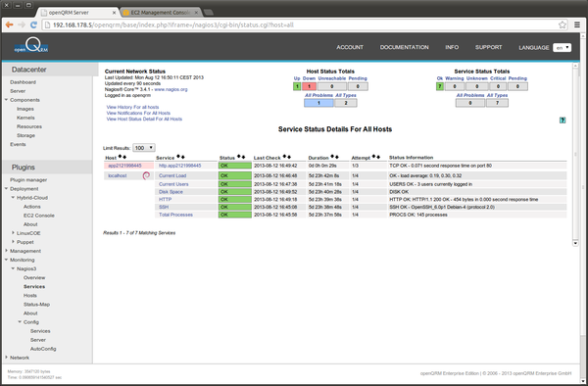Screen dimensions: 588x386
Task: Click the Nagios frame scroll-up arrow
Action: click(575, 66)
